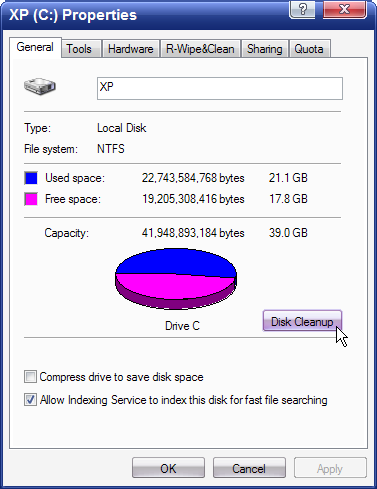Go to the Sharing tab

point(265,49)
